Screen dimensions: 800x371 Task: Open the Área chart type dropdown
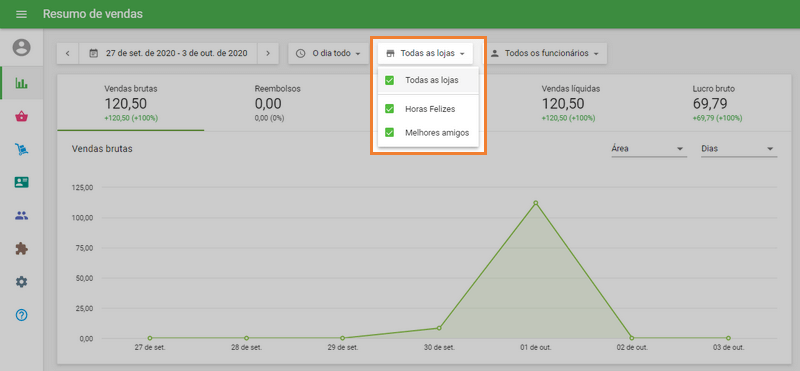[x=648, y=149]
